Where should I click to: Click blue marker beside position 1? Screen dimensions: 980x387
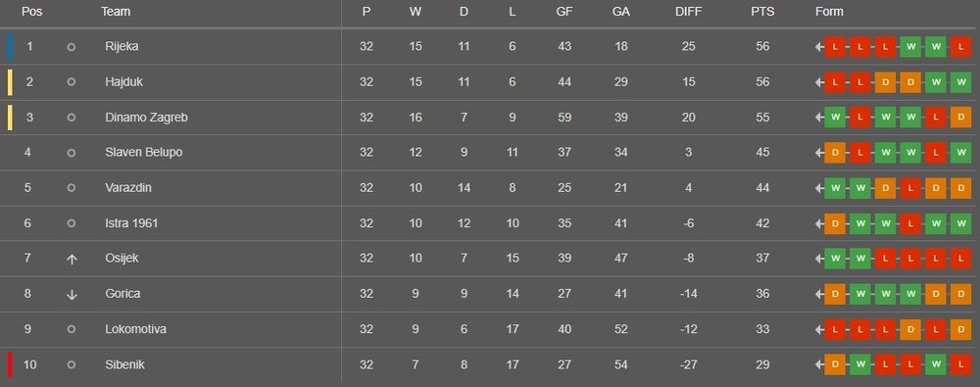coord(10,47)
